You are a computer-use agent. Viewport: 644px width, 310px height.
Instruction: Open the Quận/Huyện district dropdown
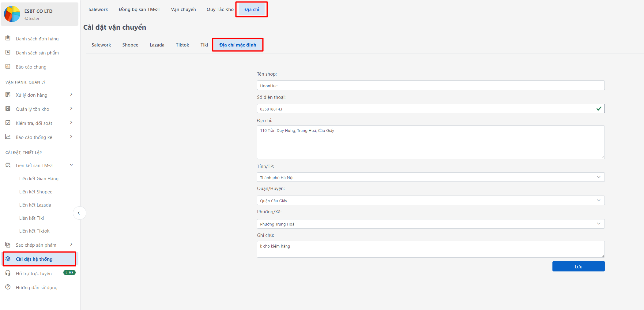pos(430,200)
